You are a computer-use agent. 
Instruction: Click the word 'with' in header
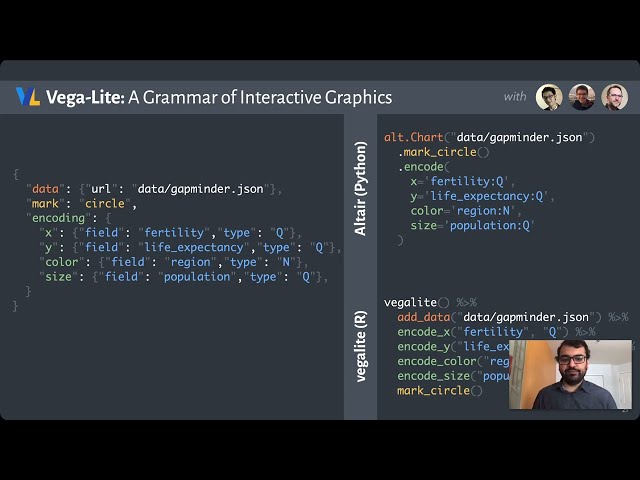coord(515,97)
